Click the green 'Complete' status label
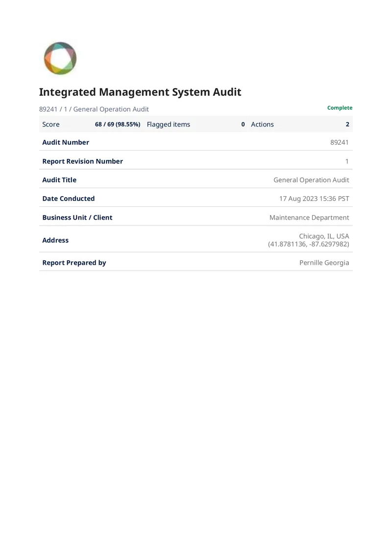This screenshot has width=392, height=554. pos(340,108)
